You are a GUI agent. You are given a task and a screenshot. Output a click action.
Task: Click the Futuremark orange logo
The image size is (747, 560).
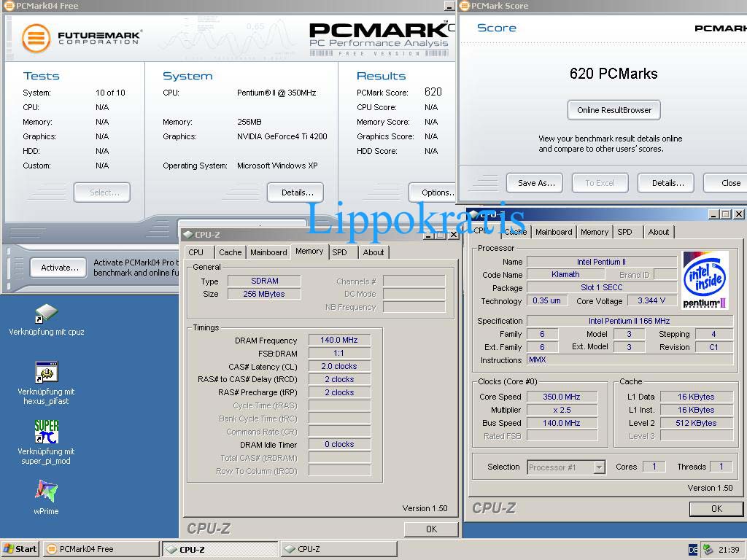pos(36,38)
